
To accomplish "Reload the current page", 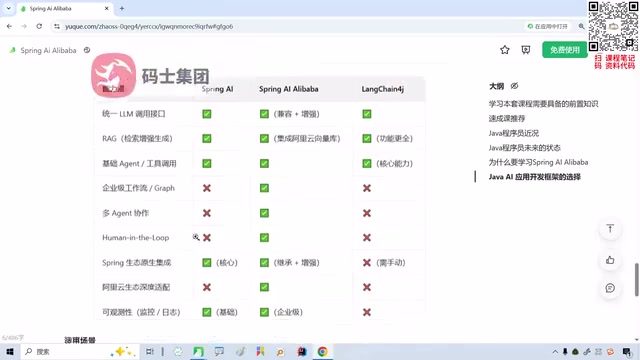I will (x=39, y=27).
